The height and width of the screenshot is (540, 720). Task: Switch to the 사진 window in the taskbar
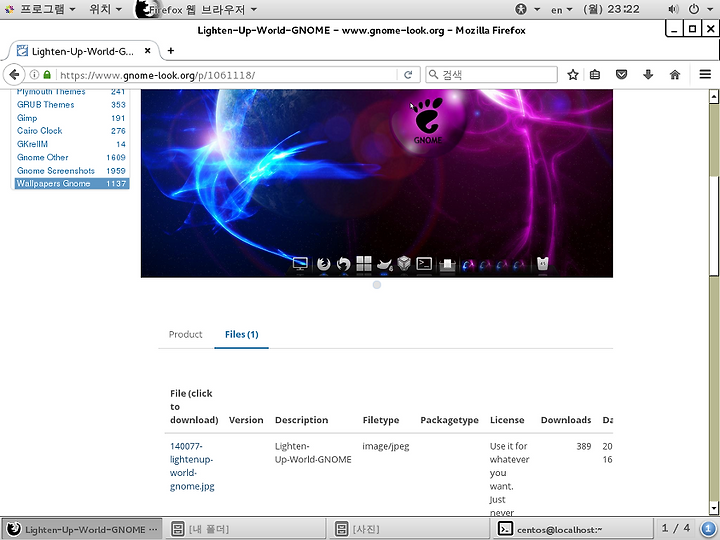pyautogui.click(x=409, y=529)
